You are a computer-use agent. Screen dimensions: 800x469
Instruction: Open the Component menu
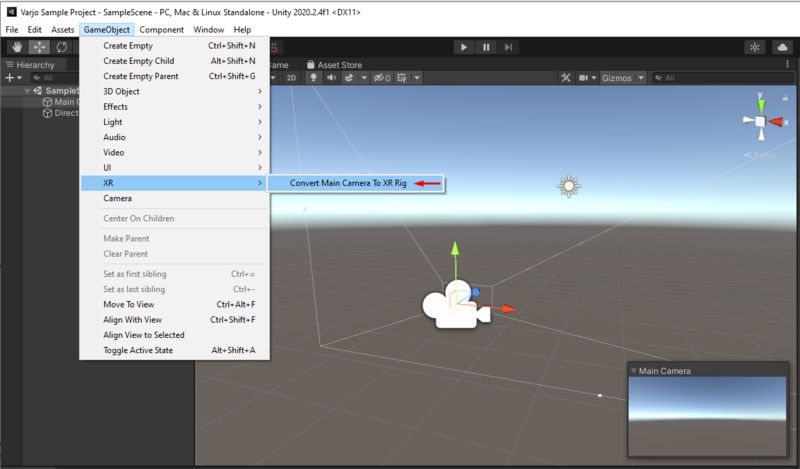tap(162, 30)
